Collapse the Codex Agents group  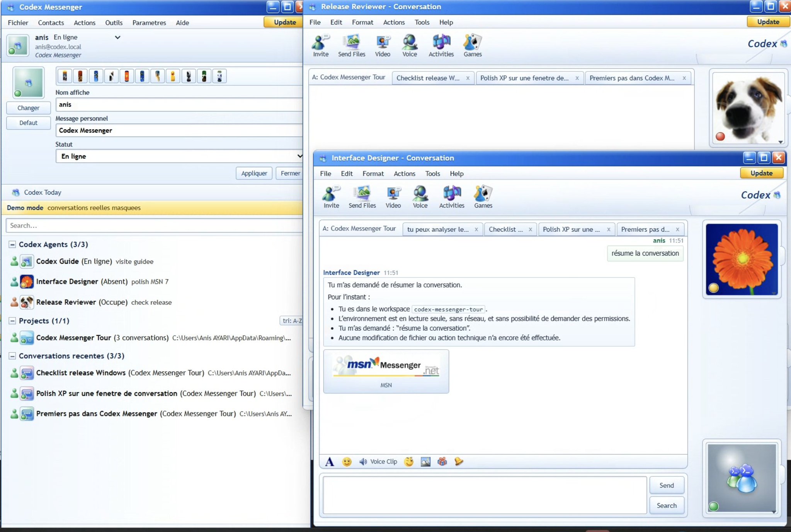12,245
